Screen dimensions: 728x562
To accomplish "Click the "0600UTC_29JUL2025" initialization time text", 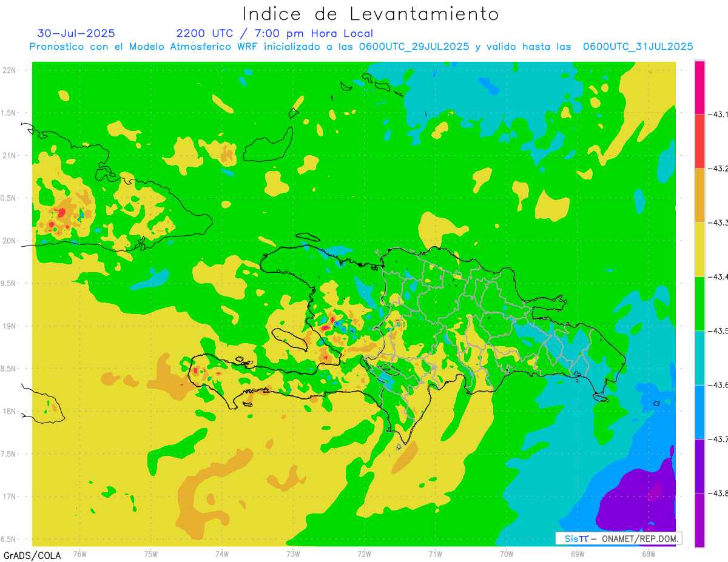I will coord(414,47).
